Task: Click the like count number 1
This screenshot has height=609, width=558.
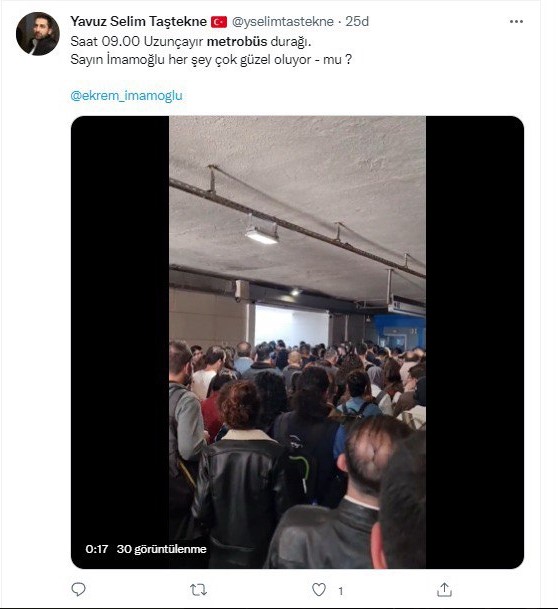Action: tap(341, 591)
